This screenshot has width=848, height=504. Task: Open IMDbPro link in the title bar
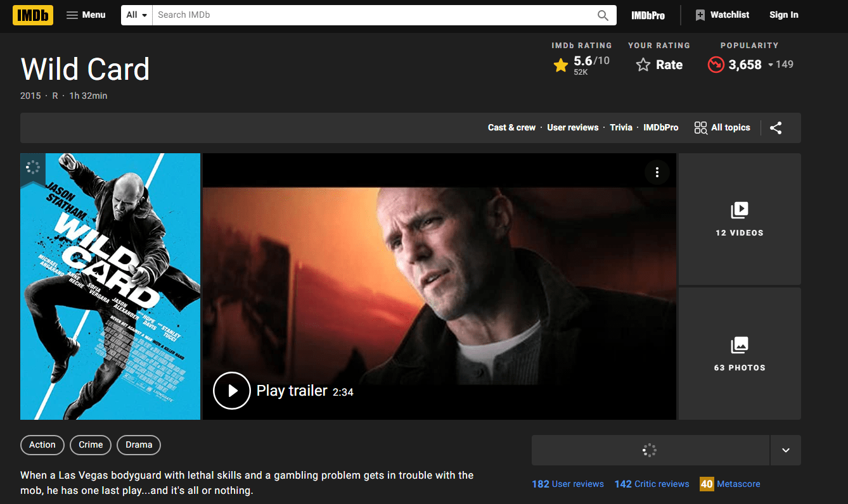coord(661,127)
